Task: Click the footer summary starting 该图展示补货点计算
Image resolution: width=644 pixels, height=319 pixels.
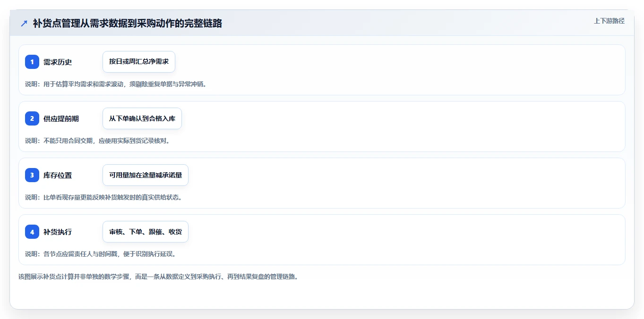Action: (158, 277)
